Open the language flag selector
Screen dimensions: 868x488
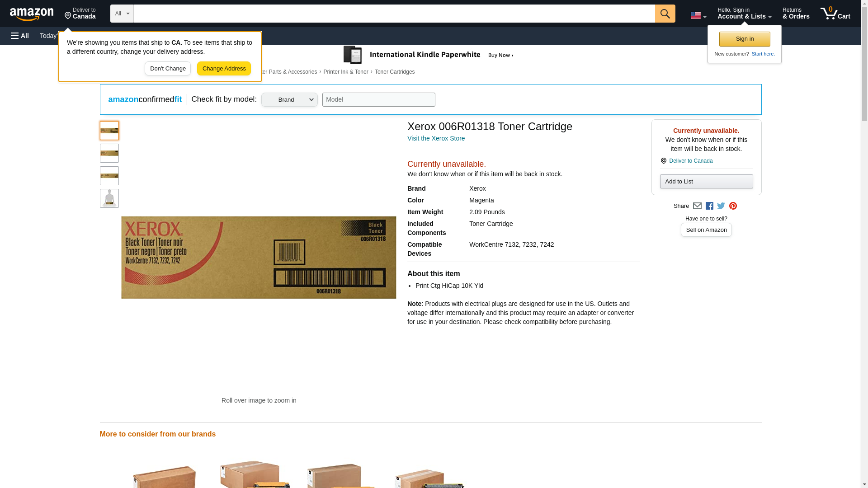click(698, 15)
